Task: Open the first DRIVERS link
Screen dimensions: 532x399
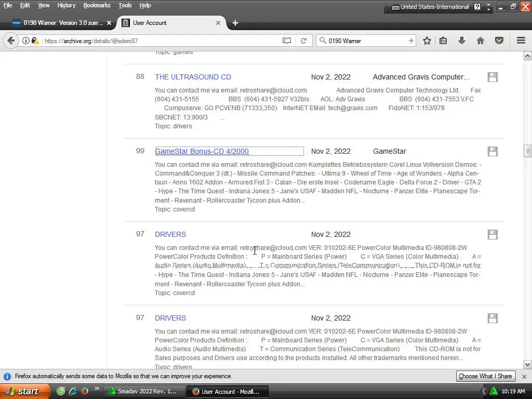Action: click(170, 234)
